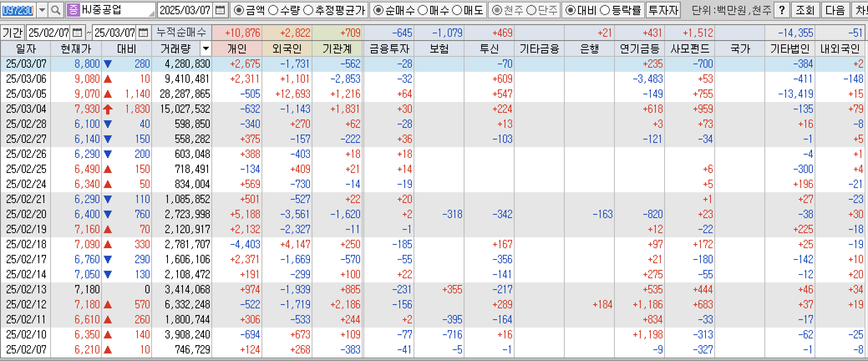Click the individual net value +5,188

pos(245,214)
